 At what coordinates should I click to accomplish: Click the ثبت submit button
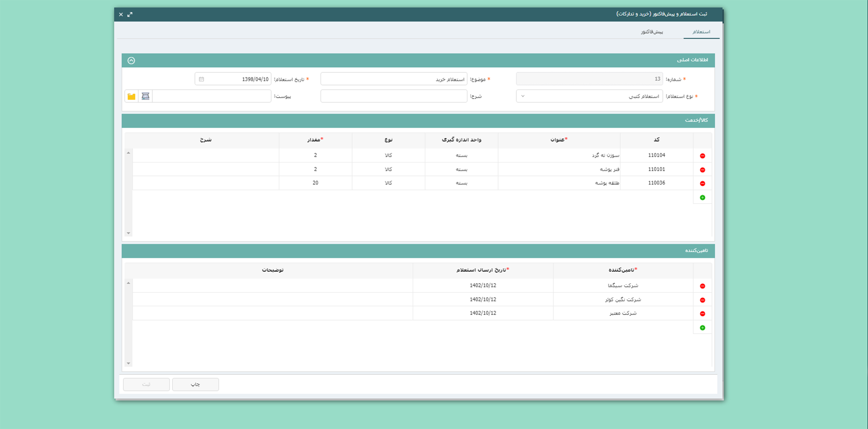pos(146,384)
